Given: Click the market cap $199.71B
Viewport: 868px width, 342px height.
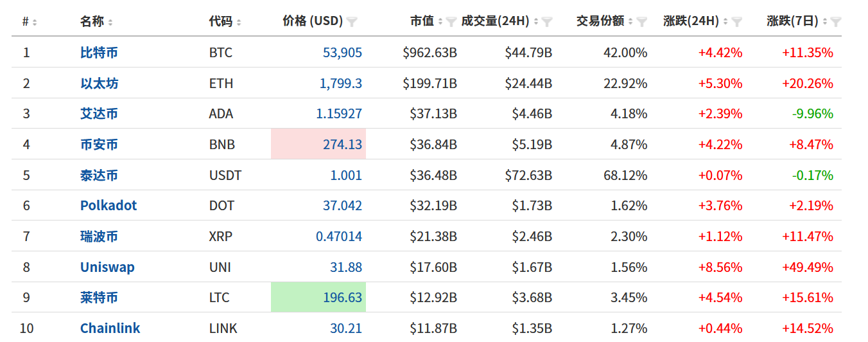Looking at the screenshot, I should pyautogui.click(x=430, y=84).
